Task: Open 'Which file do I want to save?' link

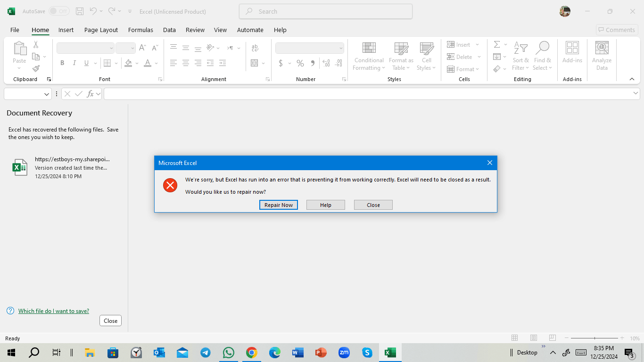Action: 54,311
